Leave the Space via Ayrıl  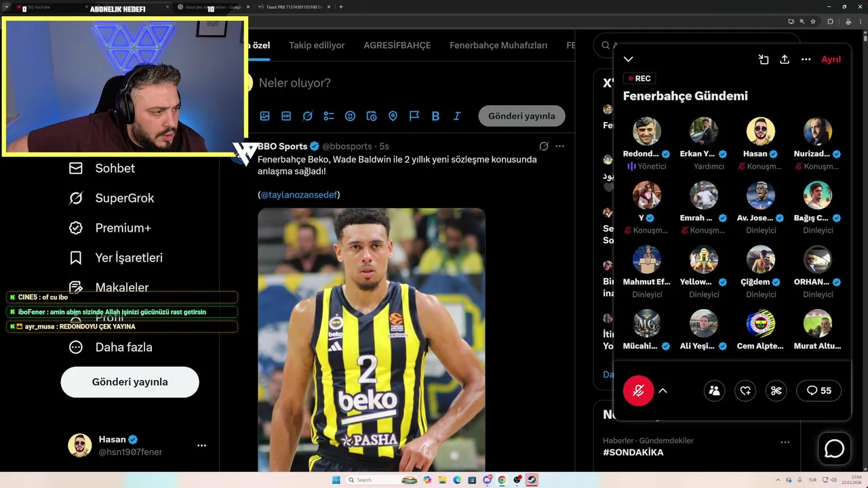(x=831, y=60)
